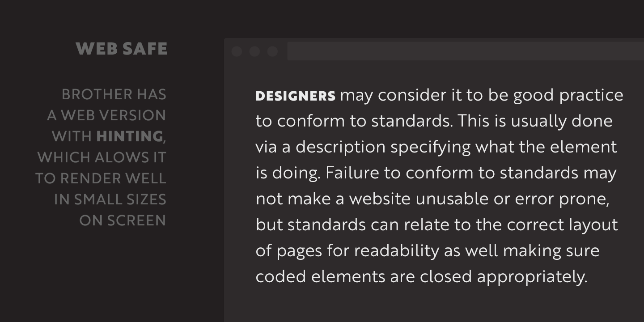
Task: Click the third dot in the browser window
Action: point(272,52)
